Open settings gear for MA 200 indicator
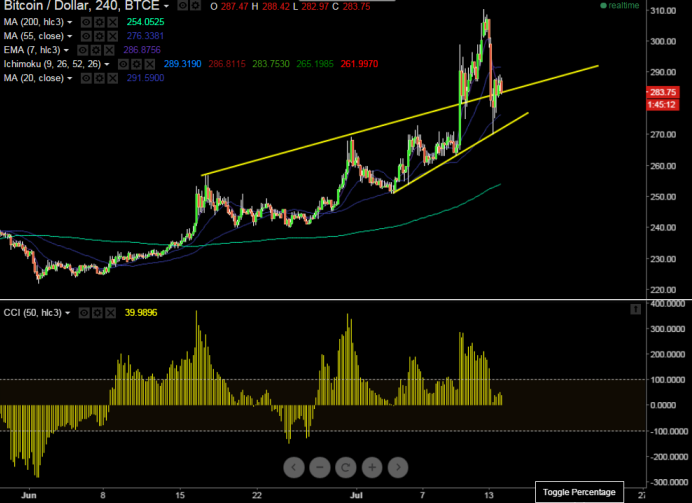This screenshot has height=503, width=692. tap(99, 22)
